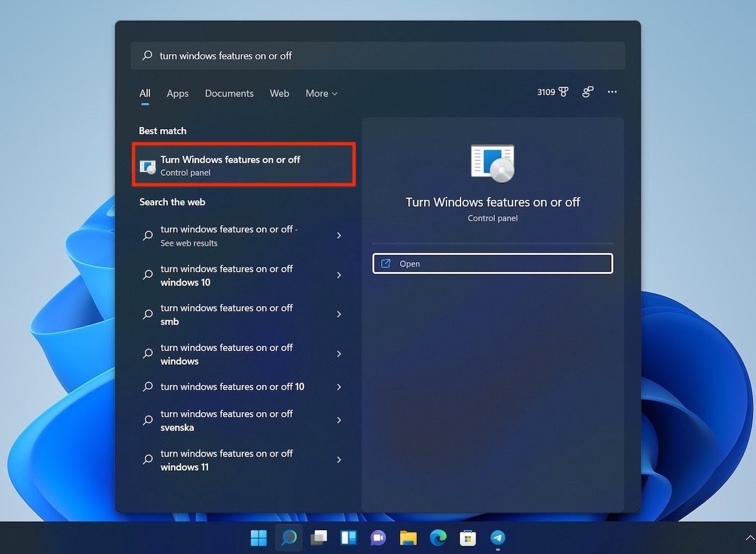756x554 pixels.
Task: Select 'turn windows features on or off svenska' text
Action: (227, 420)
